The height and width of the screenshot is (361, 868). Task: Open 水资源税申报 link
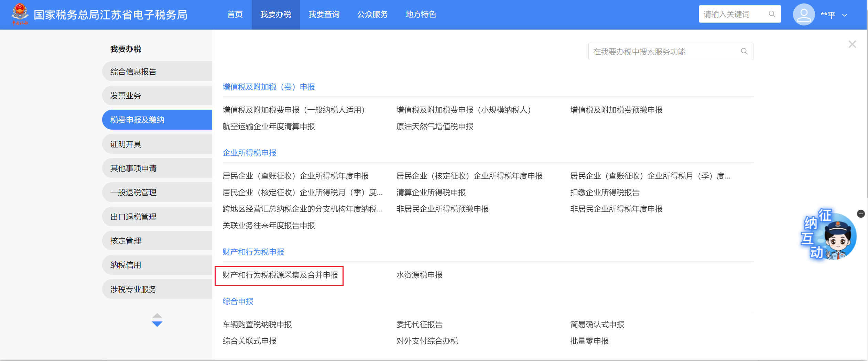tap(419, 275)
